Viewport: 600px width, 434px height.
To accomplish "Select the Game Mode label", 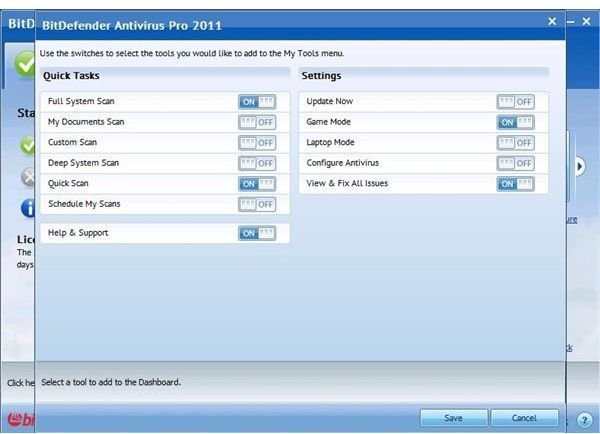I will point(329,122).
